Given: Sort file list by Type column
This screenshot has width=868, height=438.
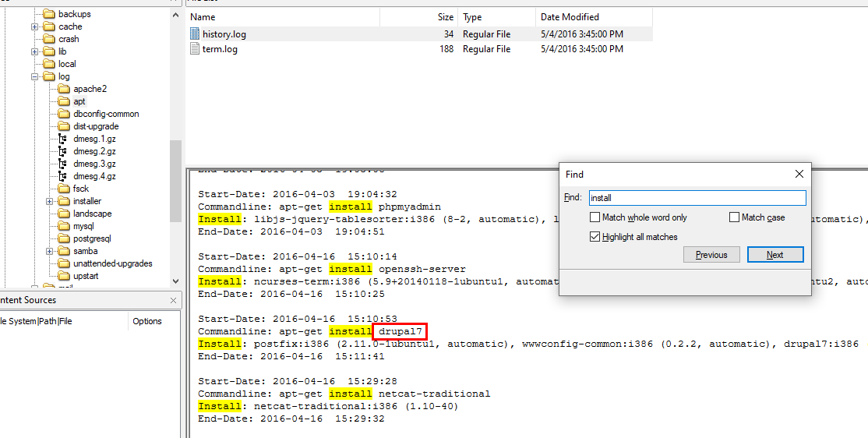Looking at the screenshot, I should point(496,17).
